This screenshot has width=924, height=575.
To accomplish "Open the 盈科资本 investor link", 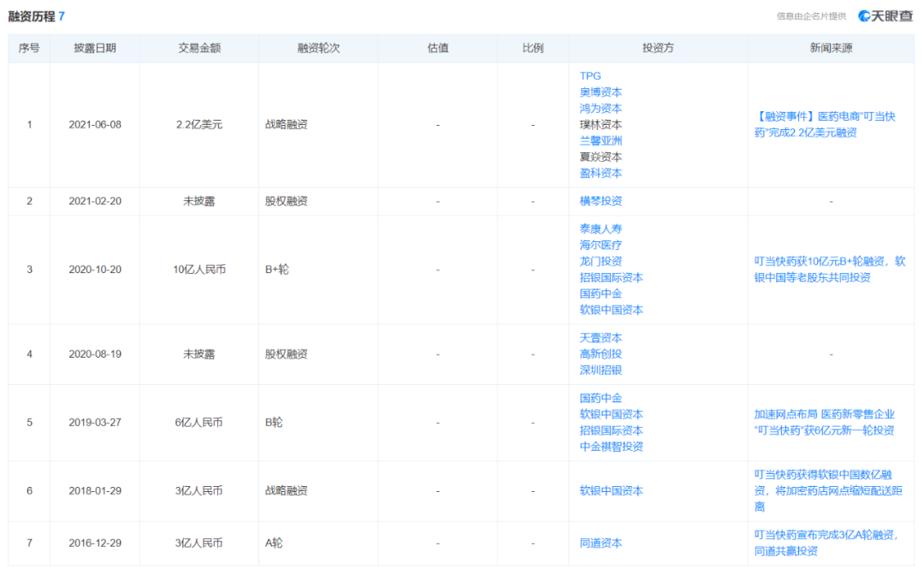I will pyautogui.click(x=601, y=173).
